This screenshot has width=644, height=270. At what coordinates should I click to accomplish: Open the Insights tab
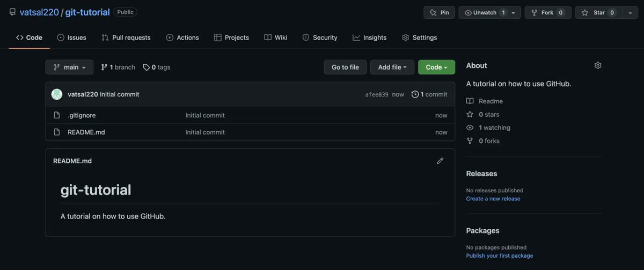point(370,37)
